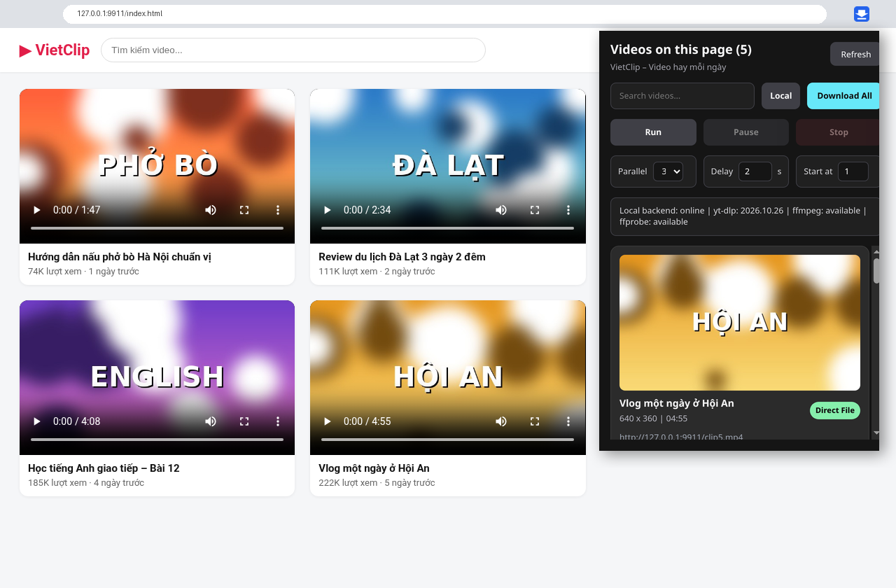The height and width of the screenshot is (588, 896).
Task: Enter fullscreen on the Phở Bò video
Action: 244,210
